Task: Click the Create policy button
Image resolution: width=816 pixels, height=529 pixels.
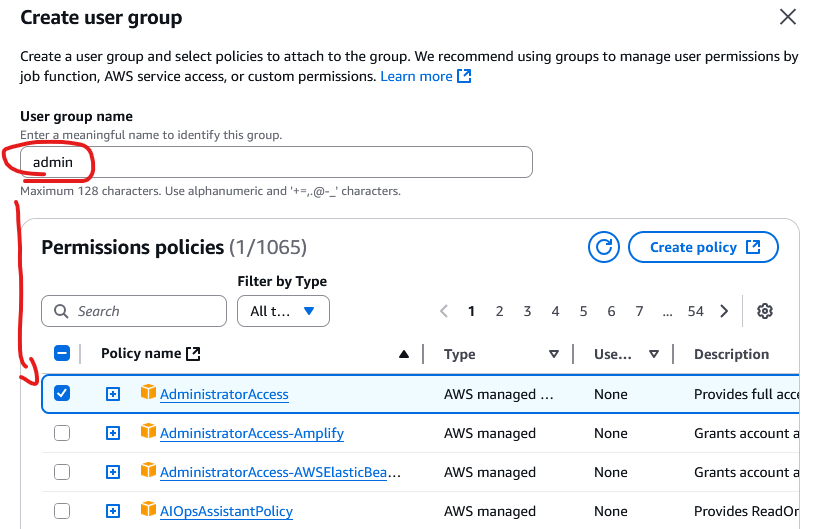Action: coord(703,247)
